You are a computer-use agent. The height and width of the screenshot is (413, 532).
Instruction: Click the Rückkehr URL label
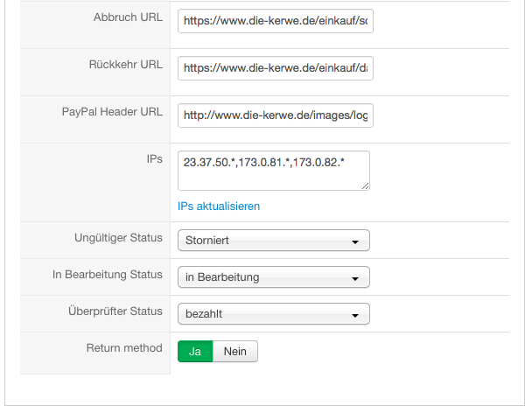pos(125,65)
